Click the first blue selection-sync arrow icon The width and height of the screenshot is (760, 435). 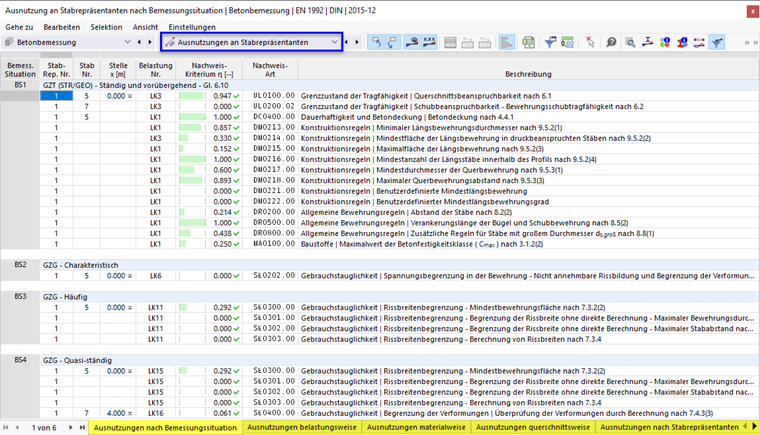376,42
